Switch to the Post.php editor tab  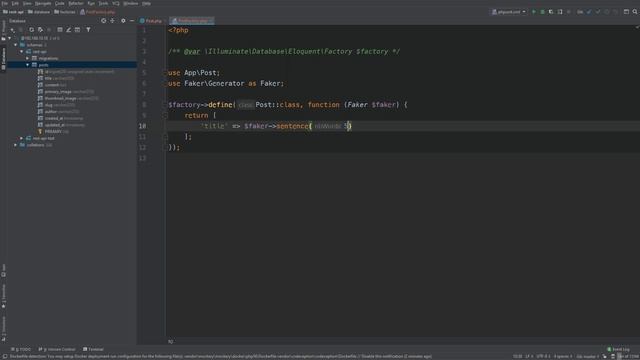pos(151,21)
